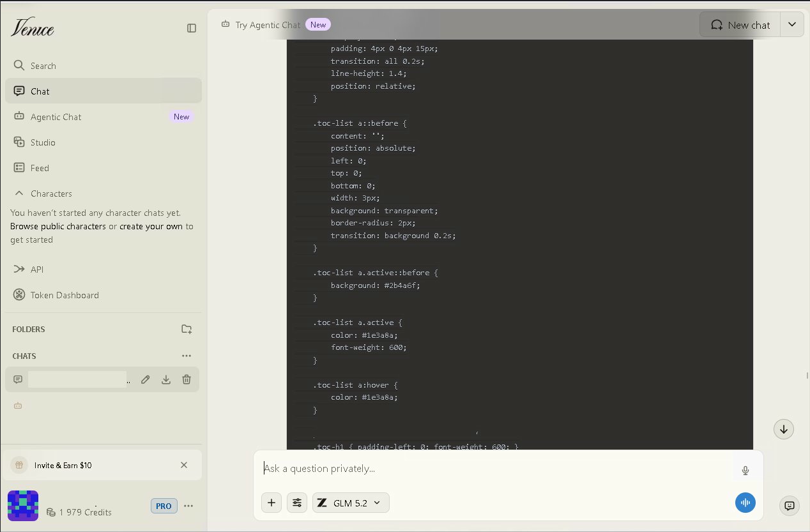The image size is (810, 532).
Task: Click '.toc-list a::before {' code line
Action: [x=360, y=123]
